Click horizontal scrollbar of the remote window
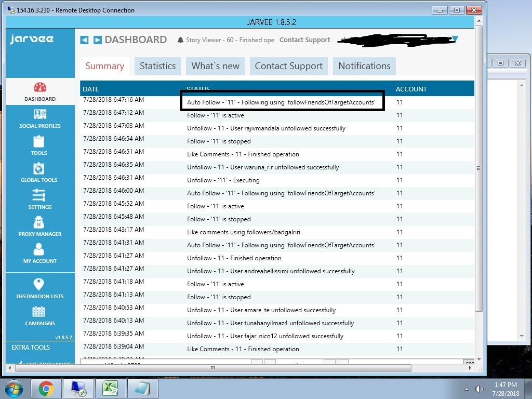This screenshot has width=532, height=399. pyautogui.click(x=213, y=368)
